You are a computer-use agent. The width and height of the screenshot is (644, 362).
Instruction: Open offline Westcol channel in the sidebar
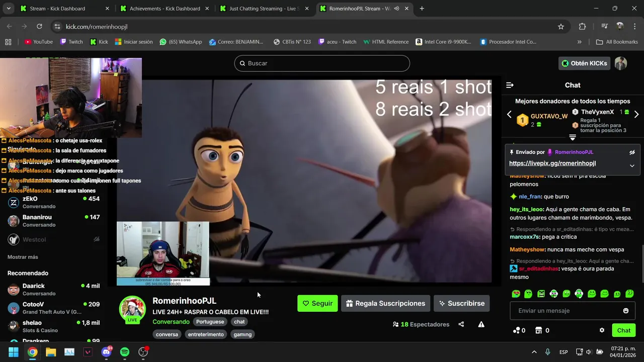53,239
